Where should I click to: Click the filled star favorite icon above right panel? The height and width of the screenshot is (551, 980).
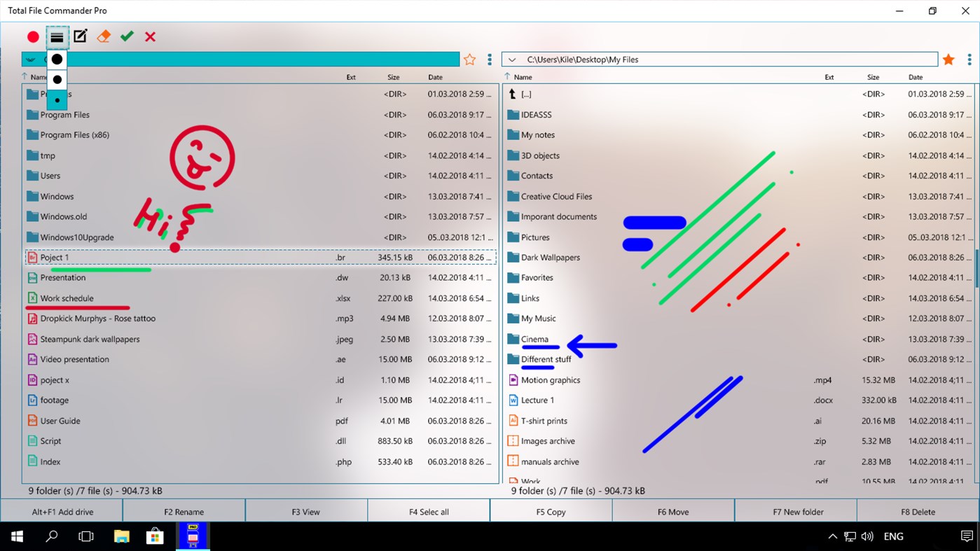point(948,60)
